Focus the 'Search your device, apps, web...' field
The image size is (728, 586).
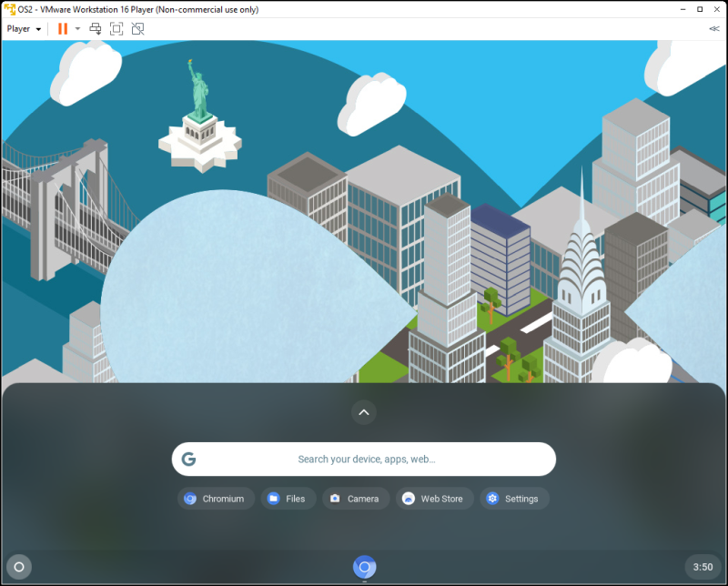coord(364,460)
